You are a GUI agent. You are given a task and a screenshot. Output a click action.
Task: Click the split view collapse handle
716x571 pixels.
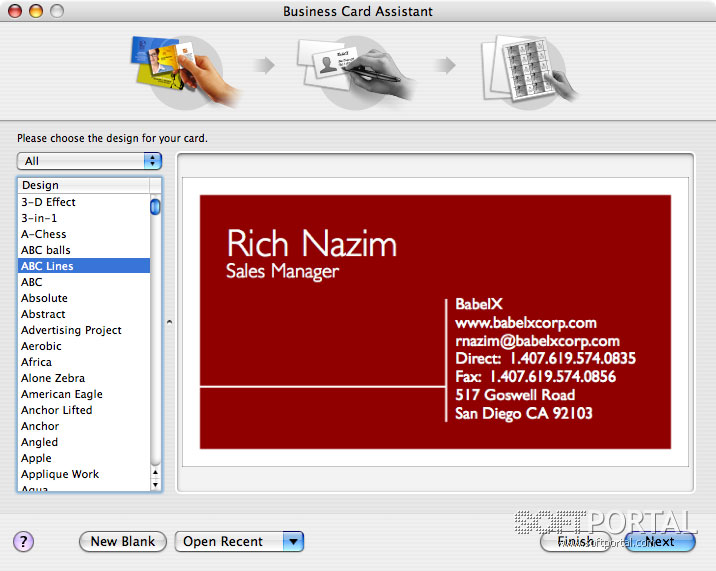tap(169, 322)
